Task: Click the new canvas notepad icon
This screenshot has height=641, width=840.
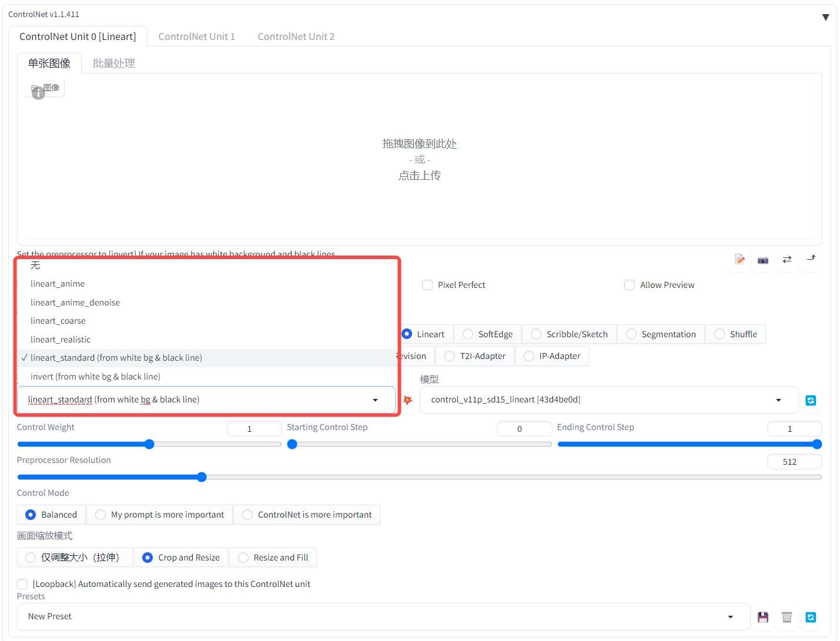Action: (x=739, y=260)
